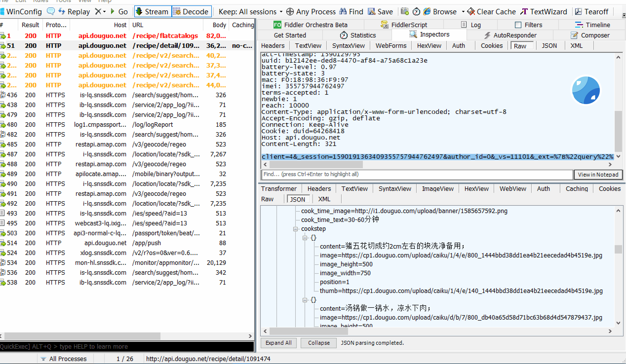Screen dimensions: 626x364
Task: Click the timer stopwatch toolbar icon
Action: (x=416, y=11)
